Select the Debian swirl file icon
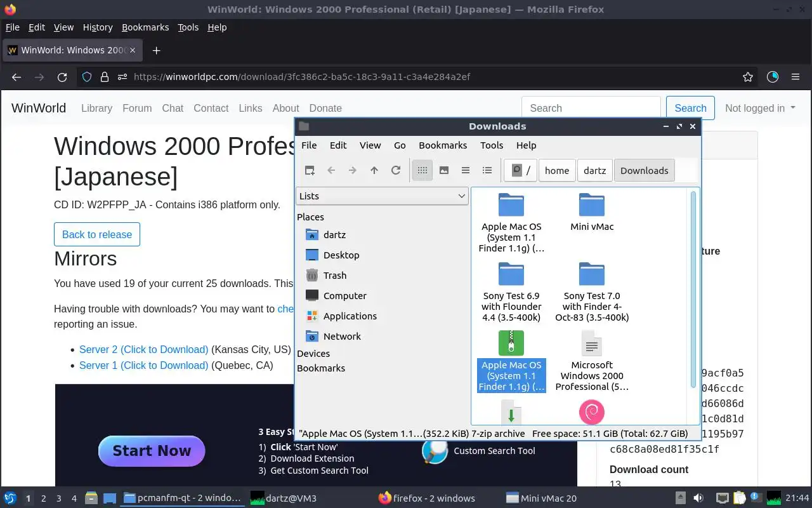The height and width of the screenshot is (508, 812). [592, 413]
